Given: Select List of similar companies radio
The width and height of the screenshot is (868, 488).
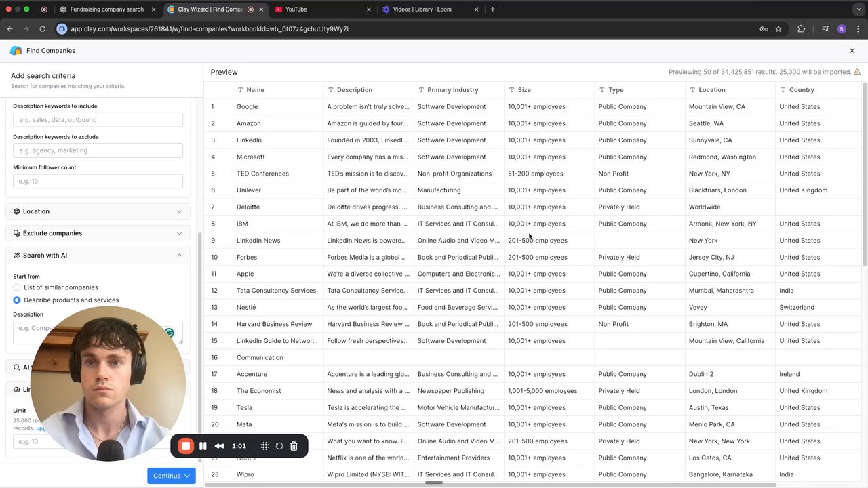Looking at the screenshot, I should (x=17, y=287).
